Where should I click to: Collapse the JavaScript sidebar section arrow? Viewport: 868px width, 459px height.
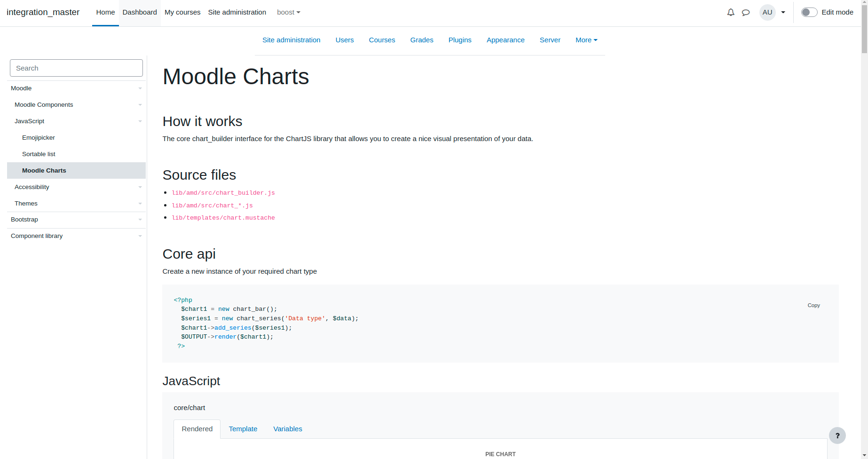tap(140, 121)
